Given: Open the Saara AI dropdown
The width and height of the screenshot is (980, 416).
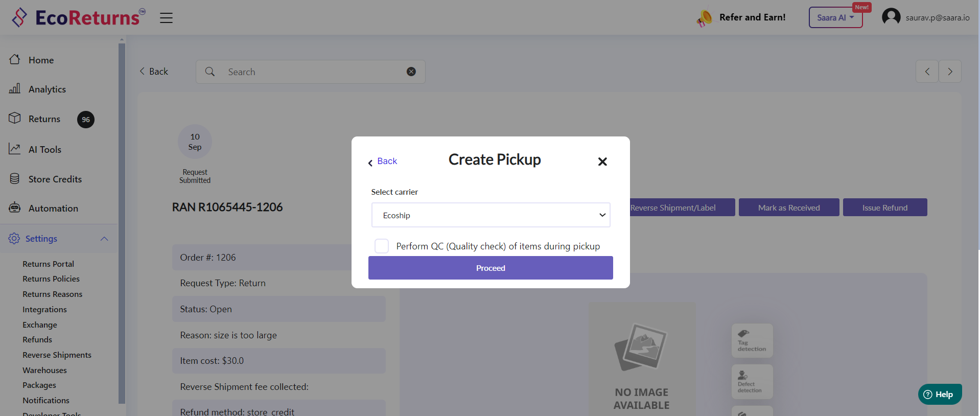Looking at the screenshot, I should coord(835,17).
